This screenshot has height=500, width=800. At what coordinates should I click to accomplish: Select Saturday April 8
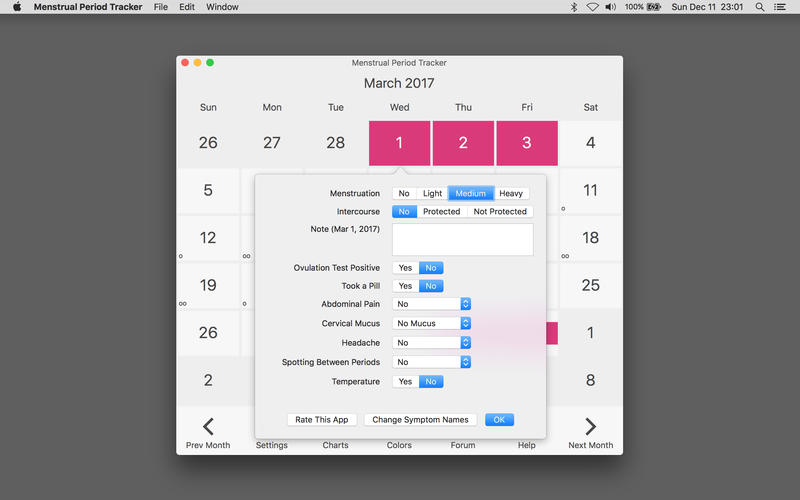coord(591,381)
